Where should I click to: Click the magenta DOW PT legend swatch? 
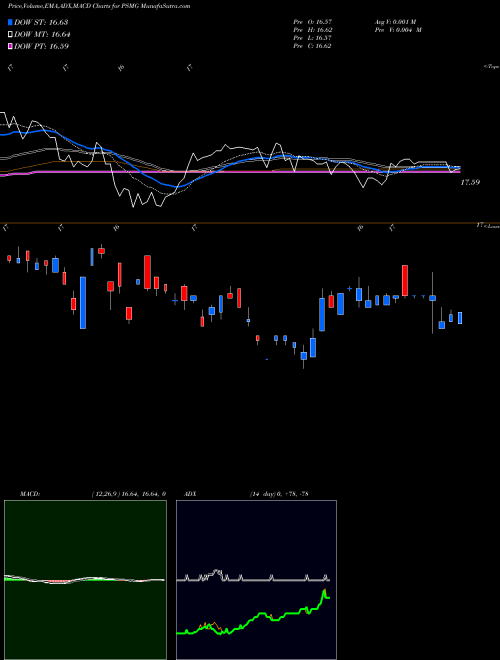coord(10,46)
